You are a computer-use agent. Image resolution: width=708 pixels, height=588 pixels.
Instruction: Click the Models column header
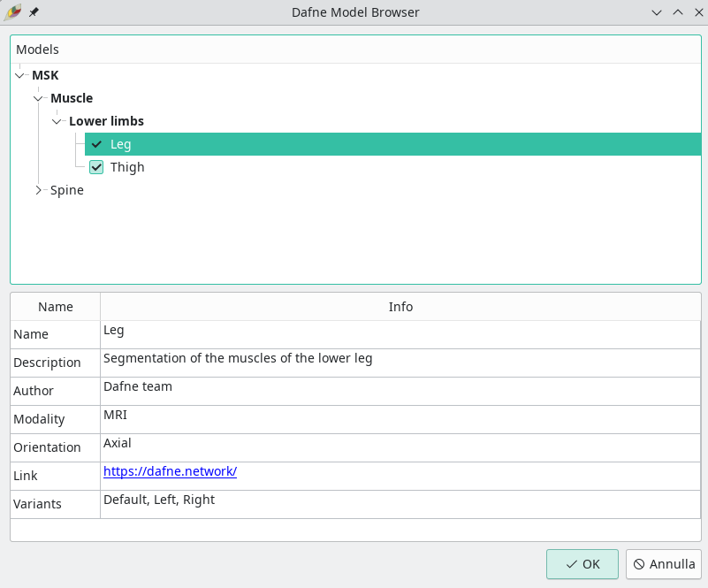pyautogui.click(x=355, y=50)
